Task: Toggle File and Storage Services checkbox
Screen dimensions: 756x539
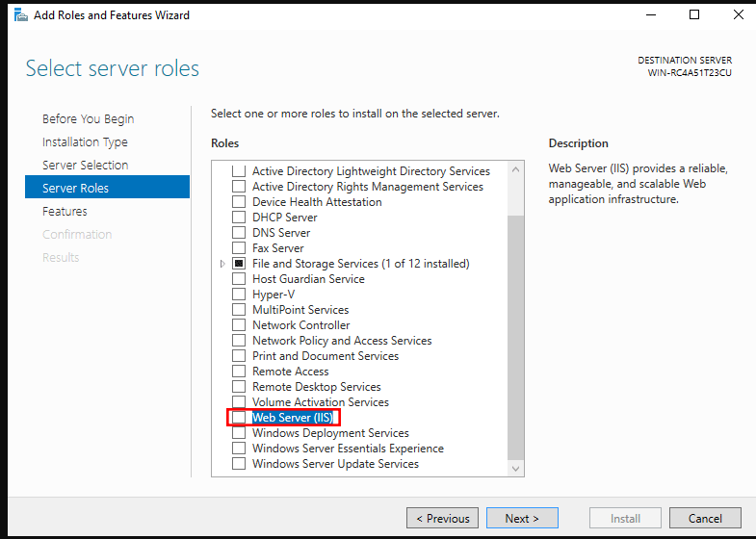Action: pyautogui.click(x=239, y=263)
